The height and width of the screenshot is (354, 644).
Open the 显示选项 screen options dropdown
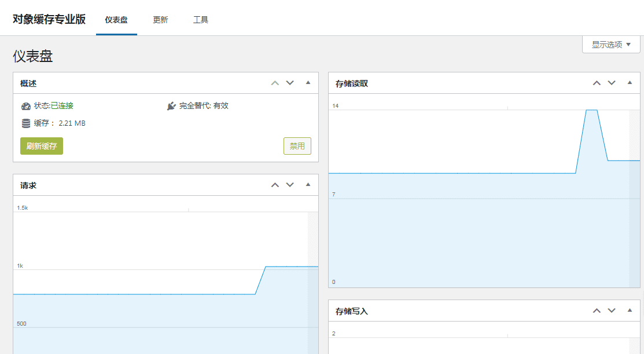click(x=611, y=45)
